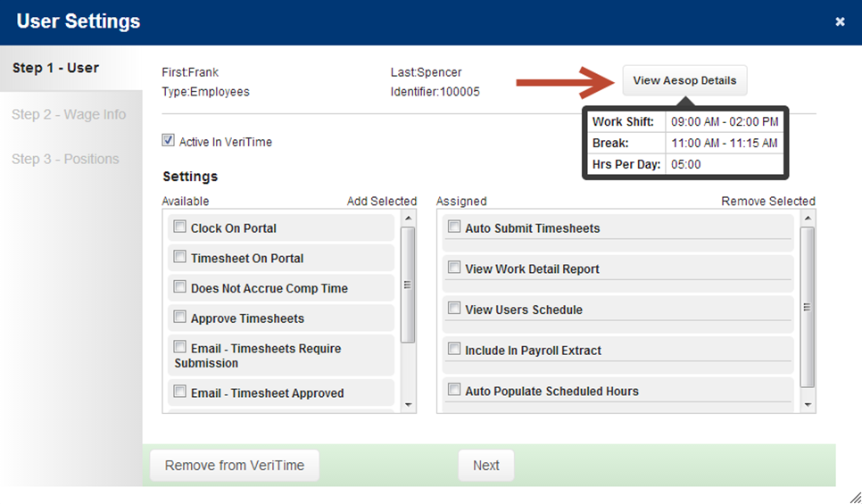Click Available list scroll down arrow
Image resolution: width=862 pixels, height=504 pixels.
click(408, 405)
